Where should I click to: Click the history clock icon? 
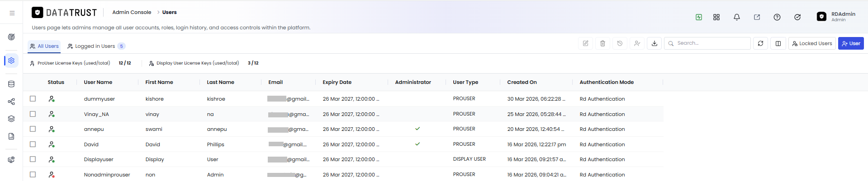point(620,43)
